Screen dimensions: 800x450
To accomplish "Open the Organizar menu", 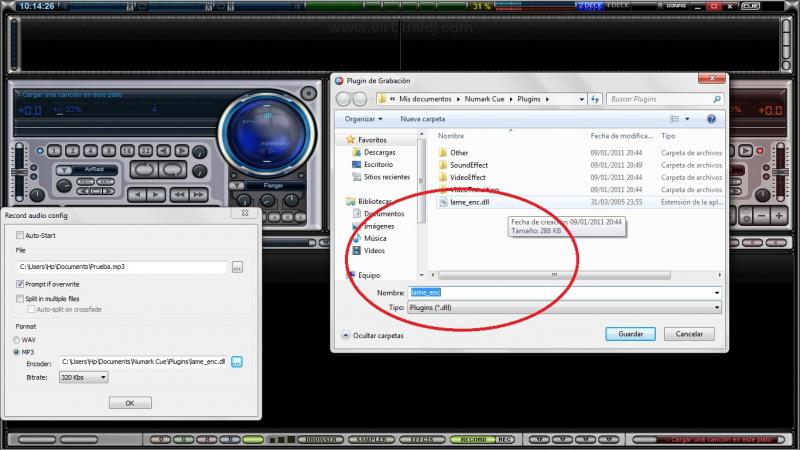I will coord(363,119).
